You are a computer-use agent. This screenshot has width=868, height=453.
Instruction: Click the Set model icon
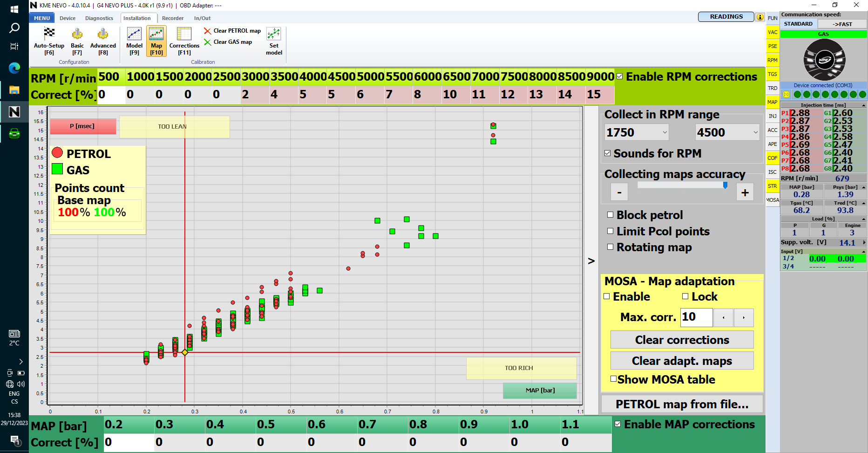point(274,41)
